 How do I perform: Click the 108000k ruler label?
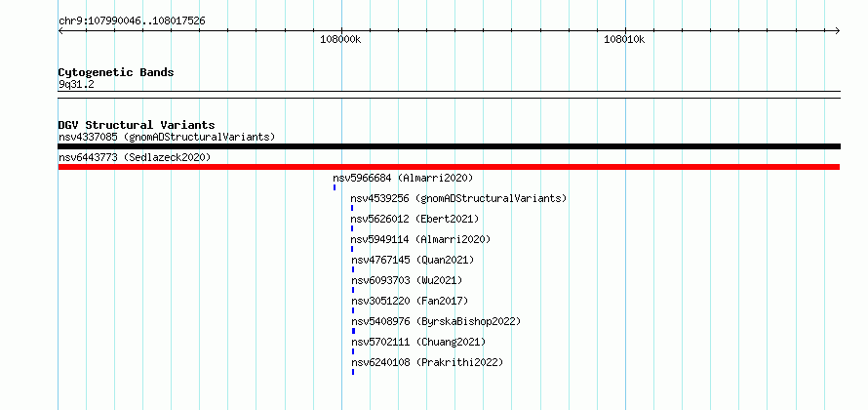click(340, 39)
